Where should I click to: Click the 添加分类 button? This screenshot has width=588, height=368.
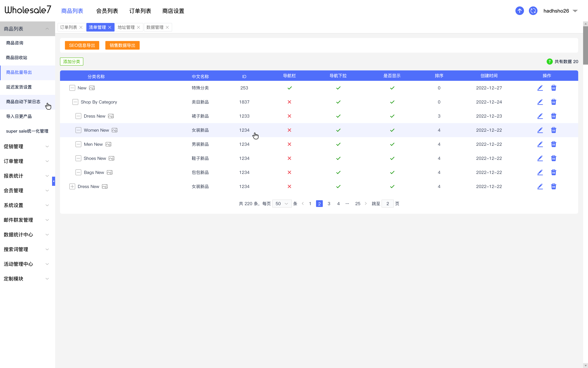(x=72, y=62)
